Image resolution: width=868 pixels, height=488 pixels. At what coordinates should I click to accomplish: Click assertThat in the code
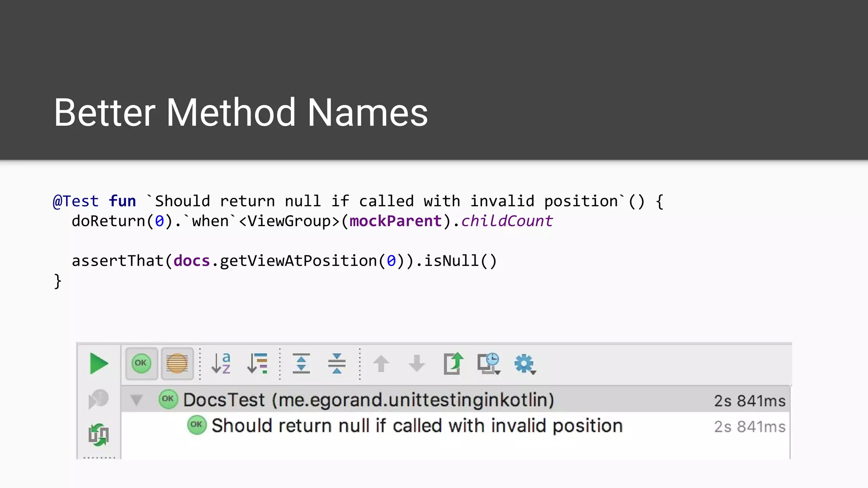[x=118, y=261]
